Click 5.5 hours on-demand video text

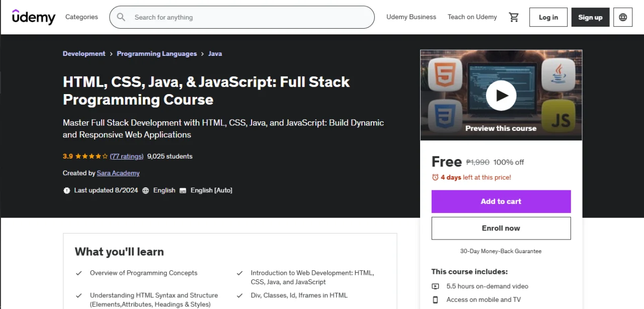(x=488, y=286)
